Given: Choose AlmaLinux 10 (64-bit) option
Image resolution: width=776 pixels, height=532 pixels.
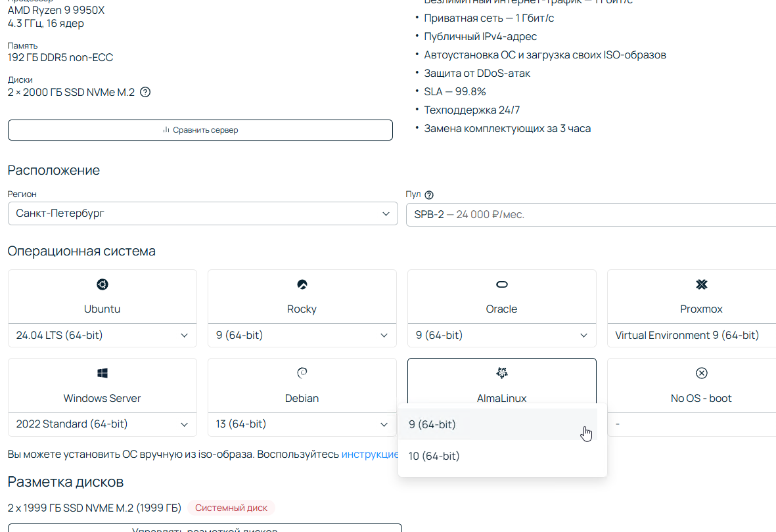Looking at the screenshot, I should [434, 456].
